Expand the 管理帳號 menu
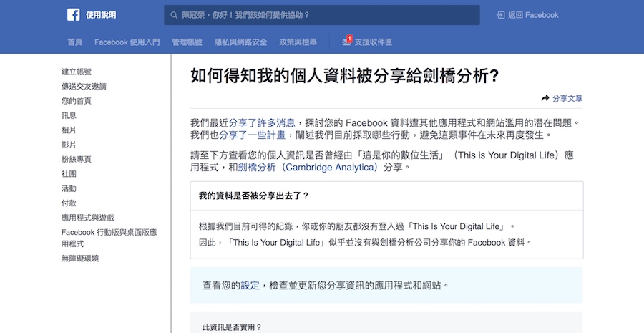Image resolution: width=644 pixels, height=333 pixels. [x=187, y=42]
